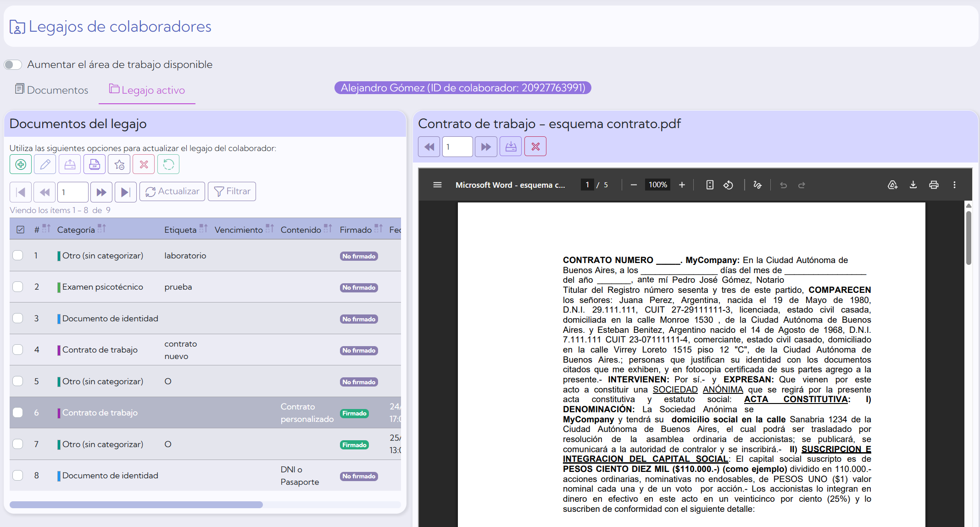Toggle Aumentar el área de trabajo disponible
The height and width of the screenshot is (527, 980).
tap(13, 65)
